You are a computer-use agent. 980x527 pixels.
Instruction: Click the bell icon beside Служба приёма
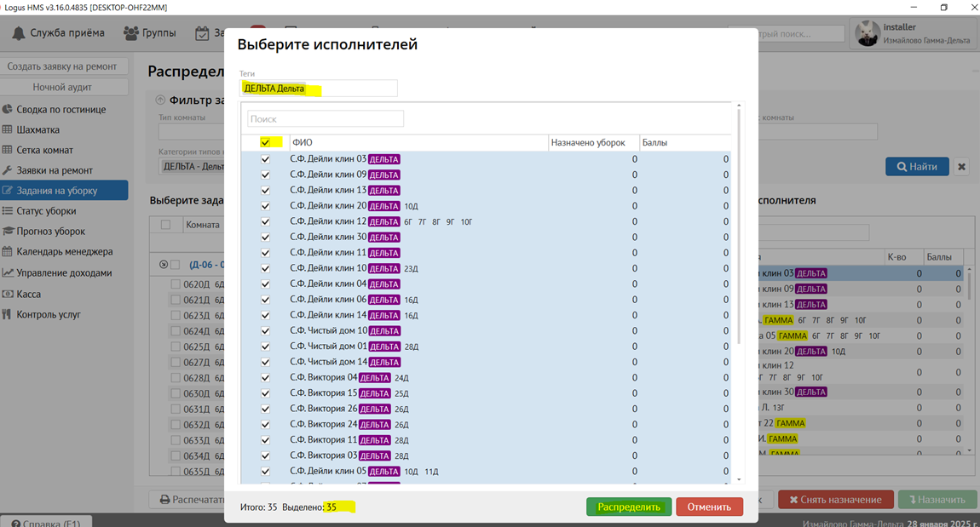tap(18, 33)
